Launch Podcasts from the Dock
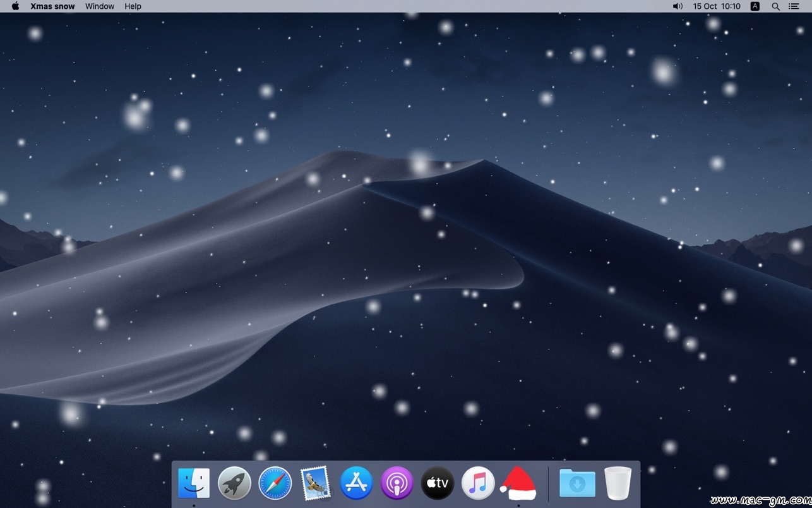Image resolution: width=812 pixels, height=508 pixels. click(x=397, y=483)
